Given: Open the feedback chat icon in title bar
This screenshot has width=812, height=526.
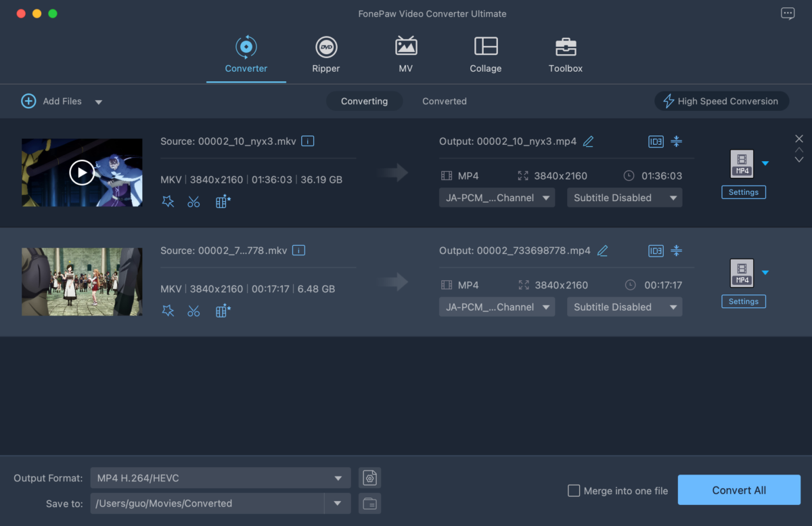Looking at the screenshot, I should [x=788, y=14].
